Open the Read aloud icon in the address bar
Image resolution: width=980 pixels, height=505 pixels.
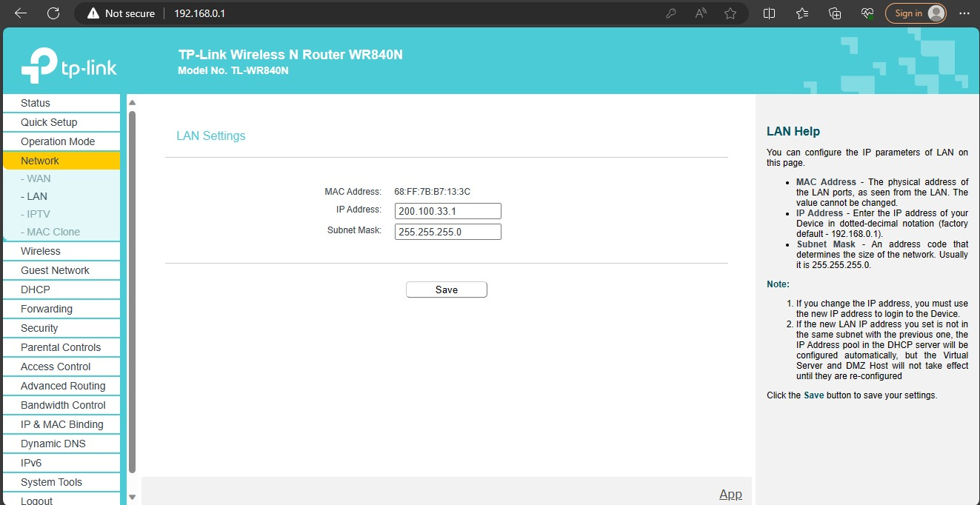pos(701,13)
